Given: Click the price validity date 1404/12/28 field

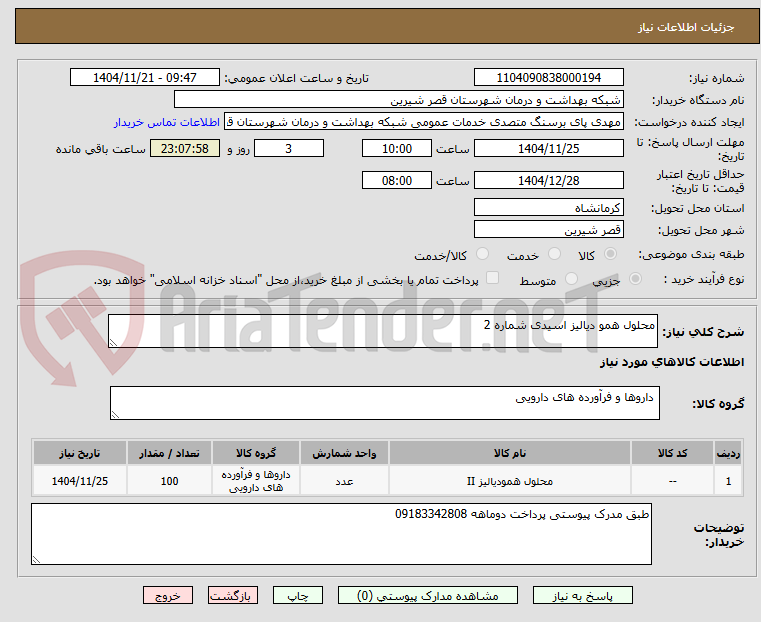Looking at the screenshot, I should point(549,180).
